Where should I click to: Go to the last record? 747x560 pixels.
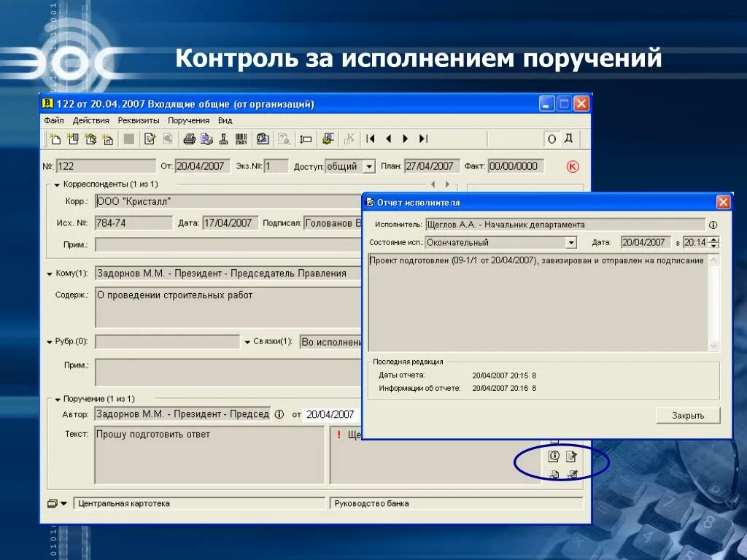coord(423,139)
